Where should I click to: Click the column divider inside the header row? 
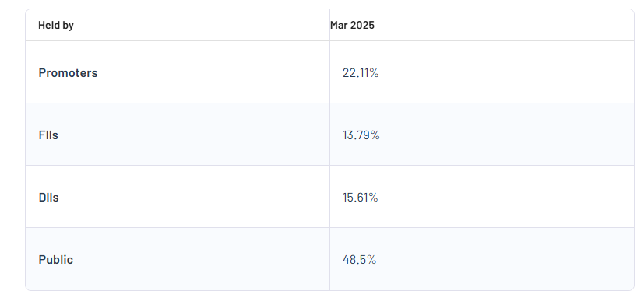[x=329, y=25]
